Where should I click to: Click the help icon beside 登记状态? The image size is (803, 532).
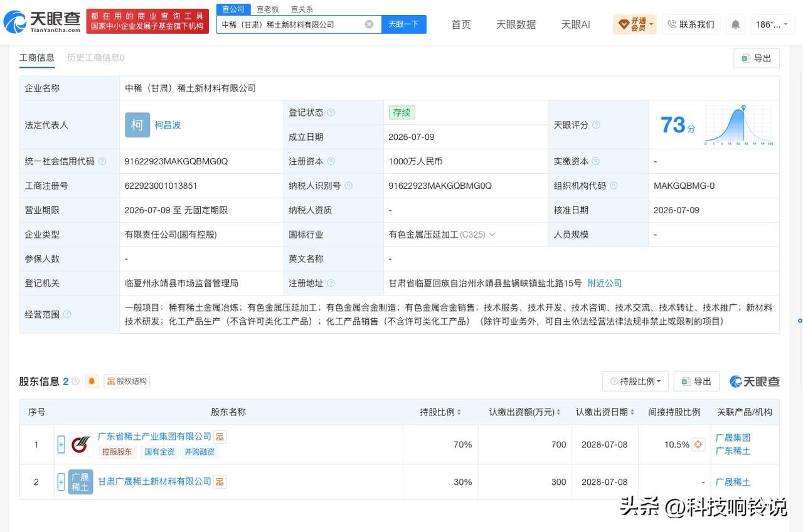pos(331,113)
